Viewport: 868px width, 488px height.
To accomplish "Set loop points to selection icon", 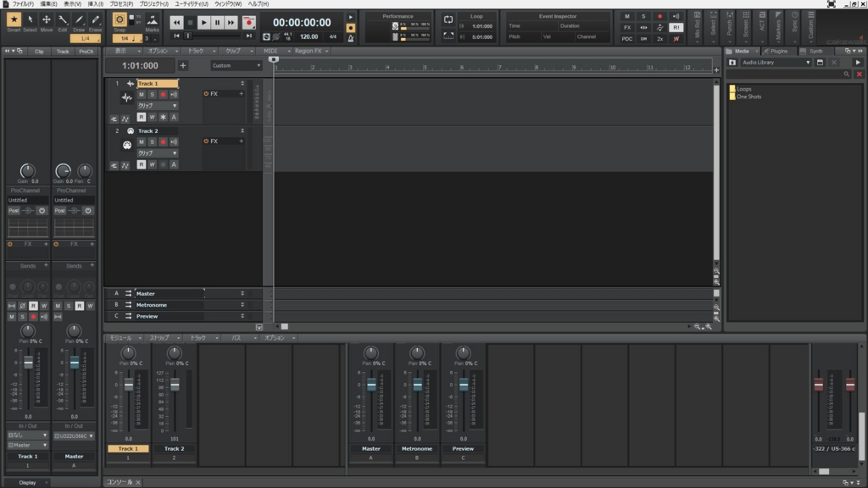I will click(448, 36).
